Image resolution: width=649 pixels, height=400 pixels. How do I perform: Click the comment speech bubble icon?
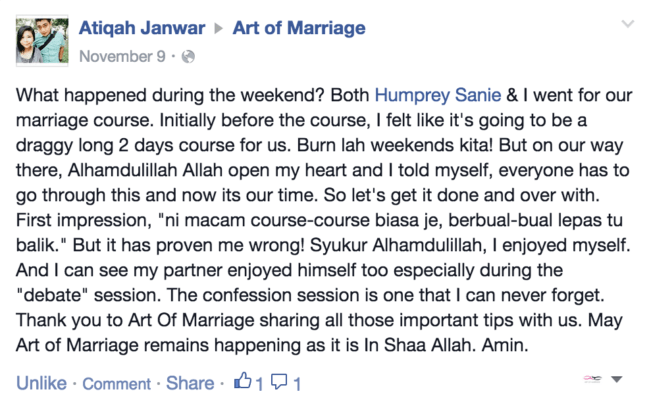click(279, 381)
